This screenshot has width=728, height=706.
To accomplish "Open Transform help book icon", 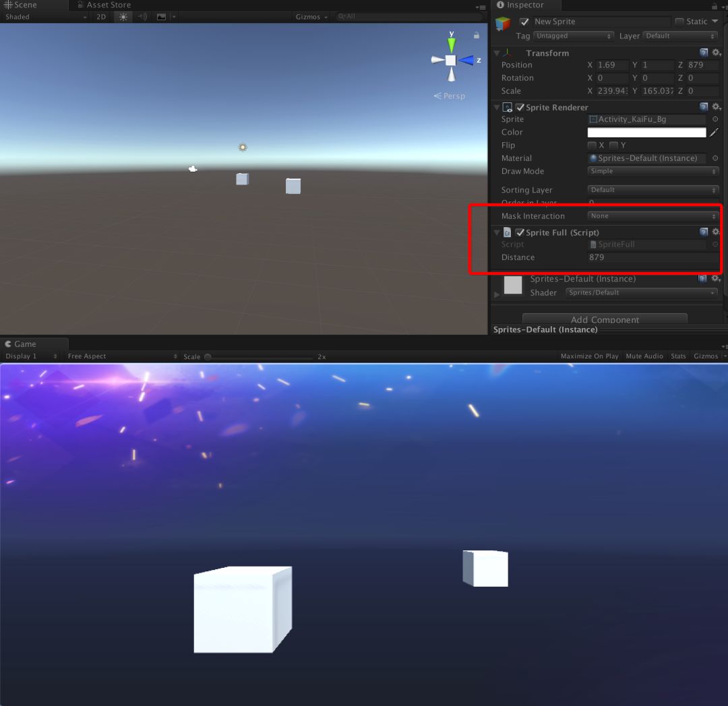I will [x=703, y=53].
